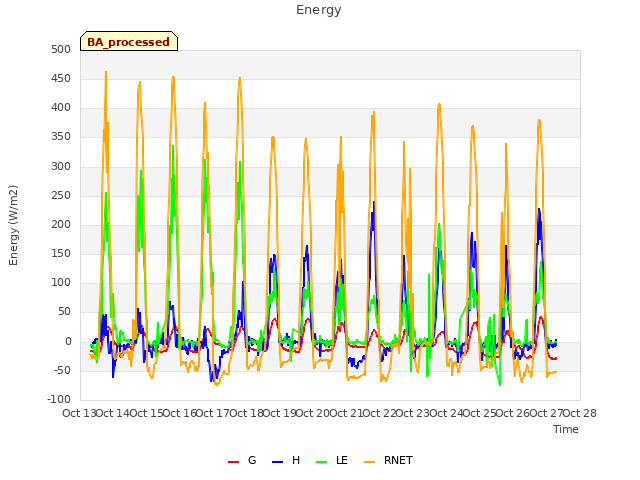Click the BA_processed annotation label
Viewport: 640px width, 480px height.
click(129, 42)
